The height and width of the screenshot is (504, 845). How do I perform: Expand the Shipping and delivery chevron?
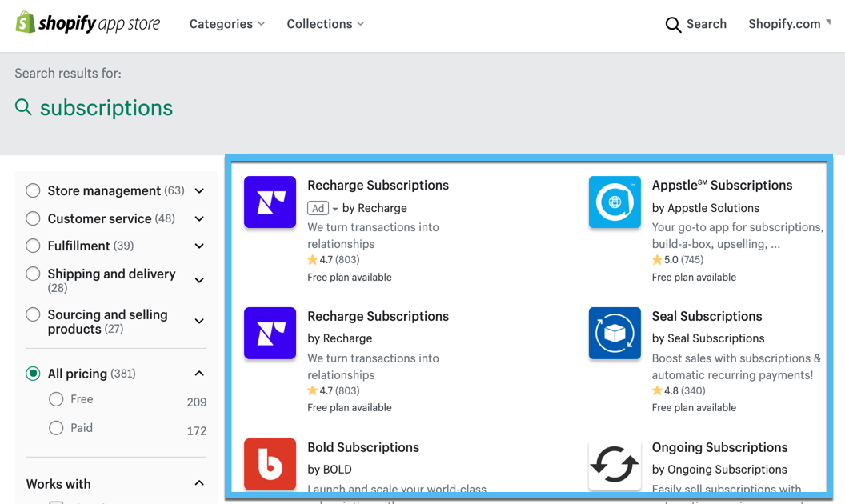199,280
